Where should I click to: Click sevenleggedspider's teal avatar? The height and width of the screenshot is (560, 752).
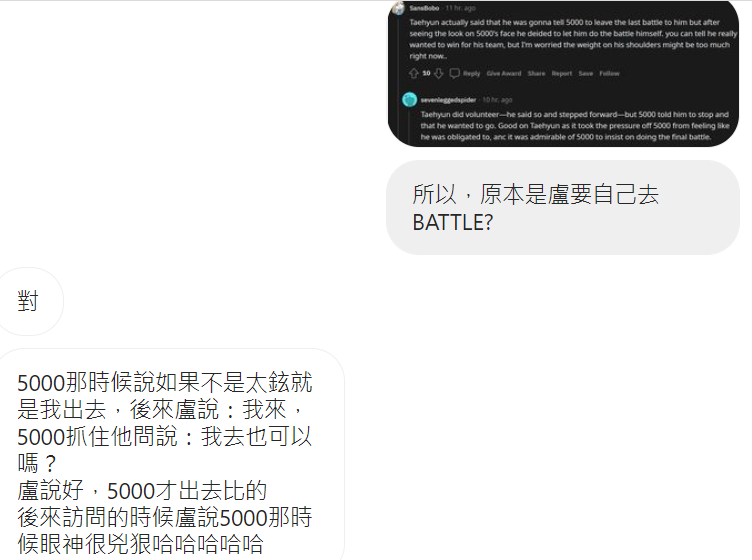point(410,99)
